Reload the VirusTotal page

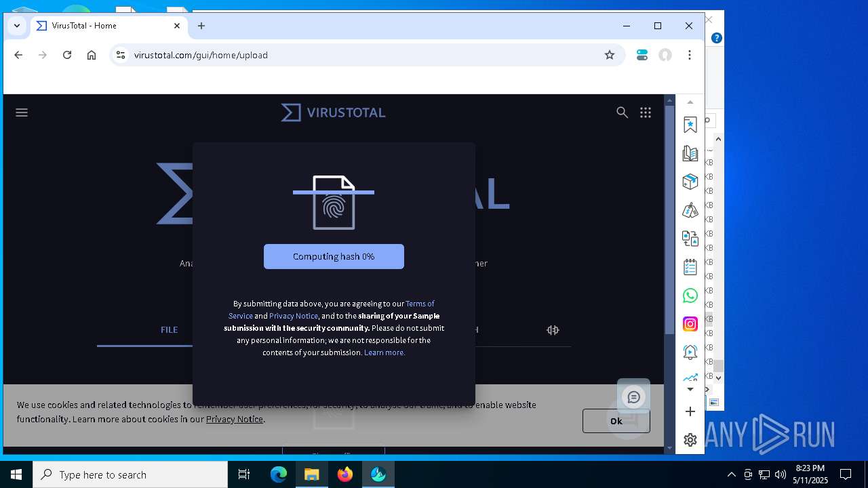point(67,55)
